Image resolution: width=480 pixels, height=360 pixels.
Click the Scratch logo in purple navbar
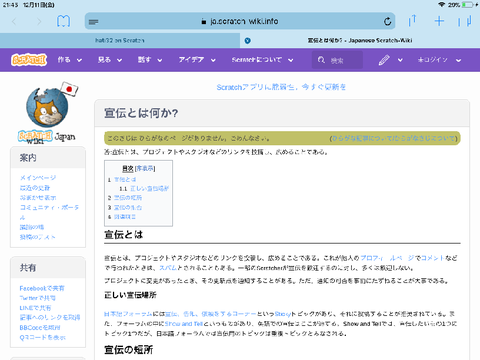point(29,60)
